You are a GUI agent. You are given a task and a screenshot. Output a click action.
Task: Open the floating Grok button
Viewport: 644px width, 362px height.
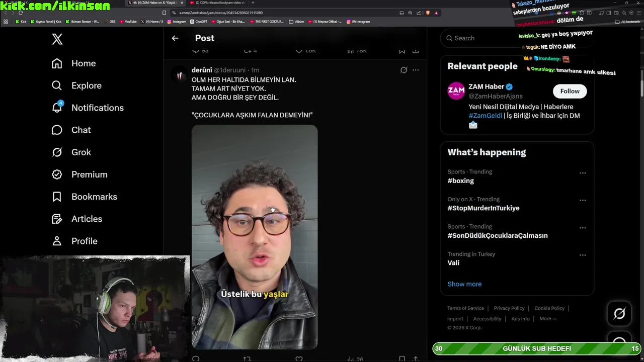pos(619,314)
